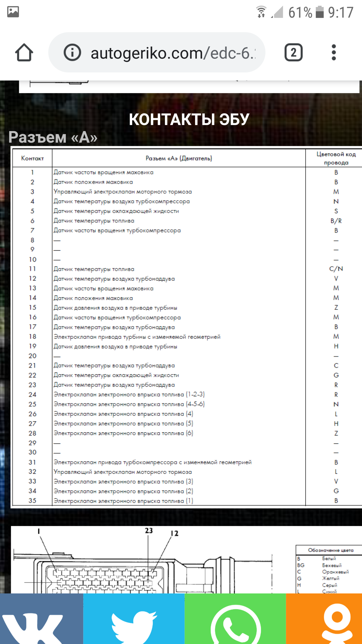Tap the 'КОНТАКТЫ ЭБУ' heading
Image resolution: width=362 pixels, height=644 pixels.
(189, 119)
